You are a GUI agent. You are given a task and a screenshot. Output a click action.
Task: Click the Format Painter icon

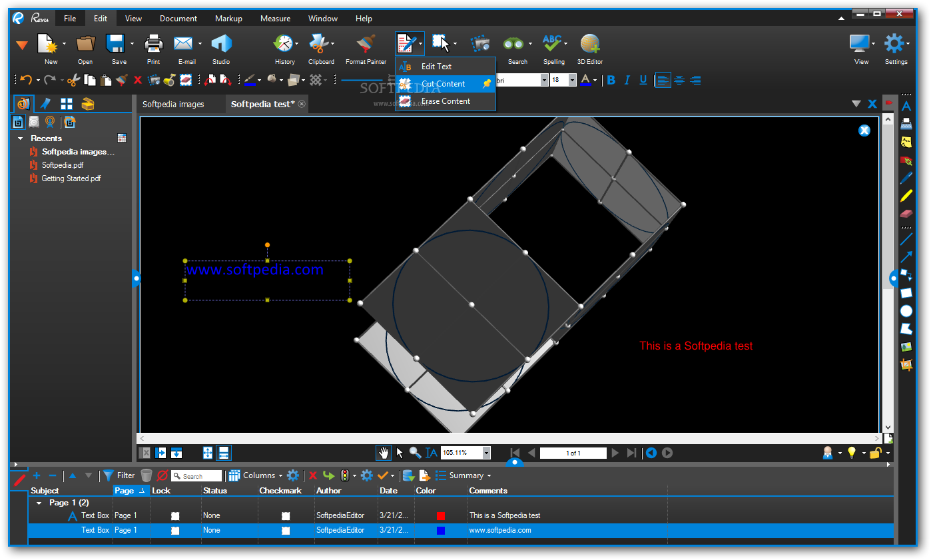click(366, 44)
